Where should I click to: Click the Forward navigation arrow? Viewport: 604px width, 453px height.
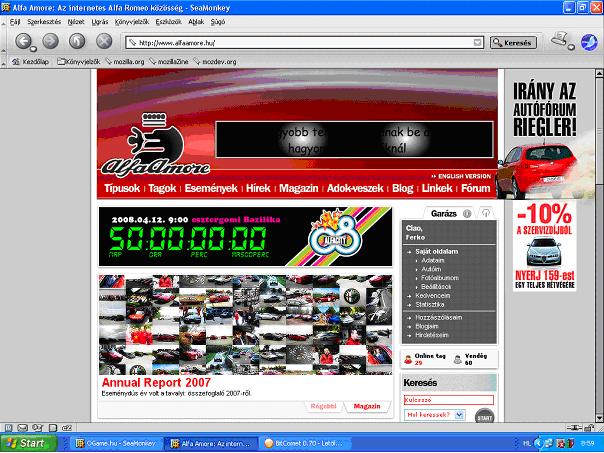pos(50,41)
